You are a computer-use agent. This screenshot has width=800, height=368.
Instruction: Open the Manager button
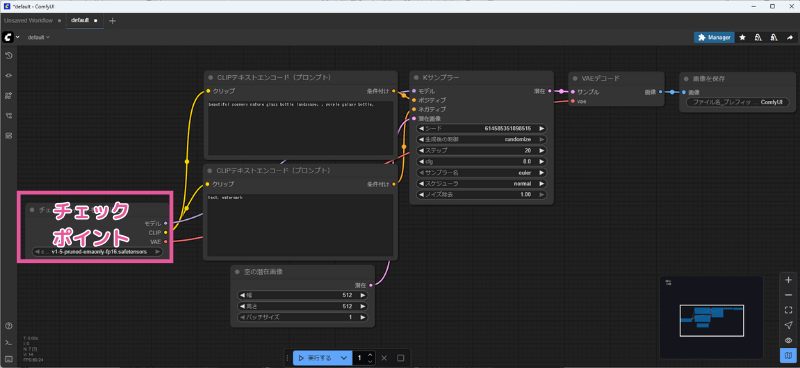(x=714, y=37)
